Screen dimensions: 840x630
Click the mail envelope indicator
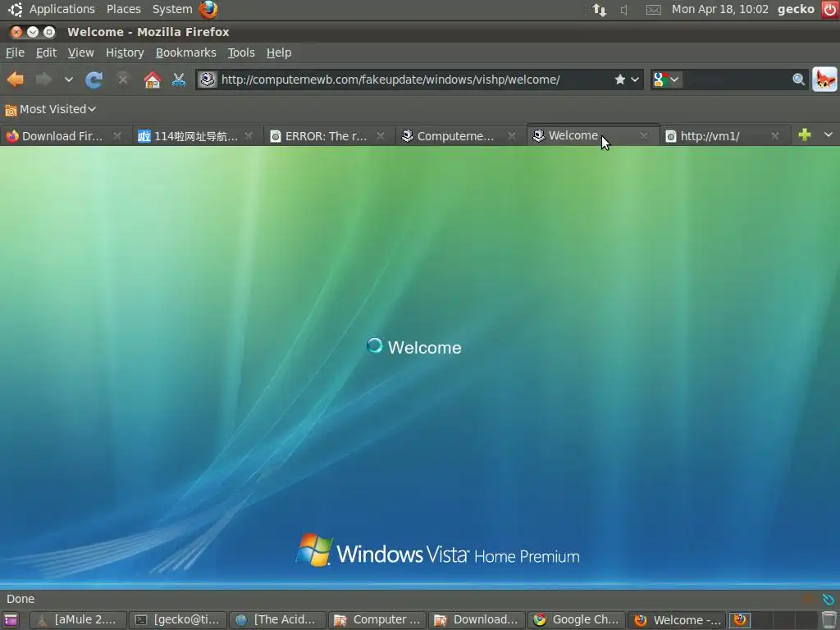[x=653, y=10]
